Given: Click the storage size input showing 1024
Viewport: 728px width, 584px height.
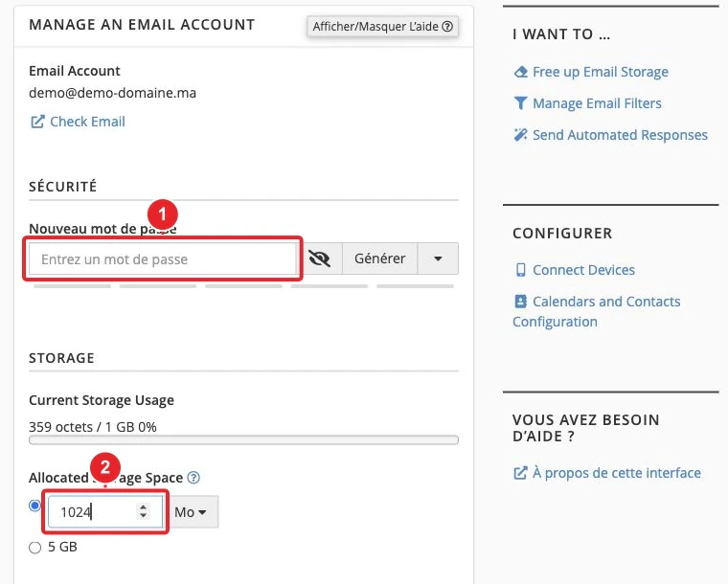Looking at the screenshot, I should [x=105, y=511].
